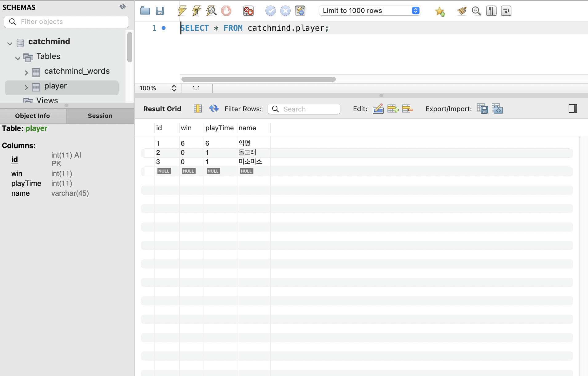Sort by the id column header
This screenshot has height=376, width=588.
(x=167, y=128)
